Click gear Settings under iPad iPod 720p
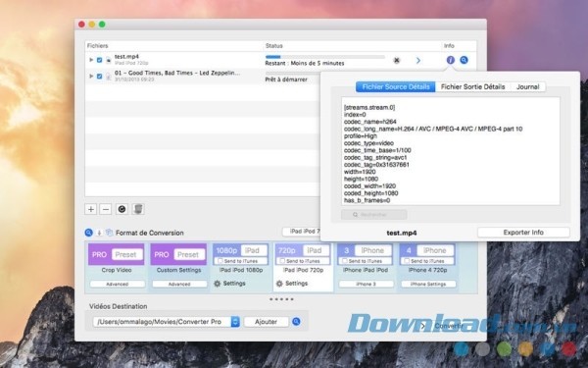Viewport: 588px width, 368px height. (292, 284)
